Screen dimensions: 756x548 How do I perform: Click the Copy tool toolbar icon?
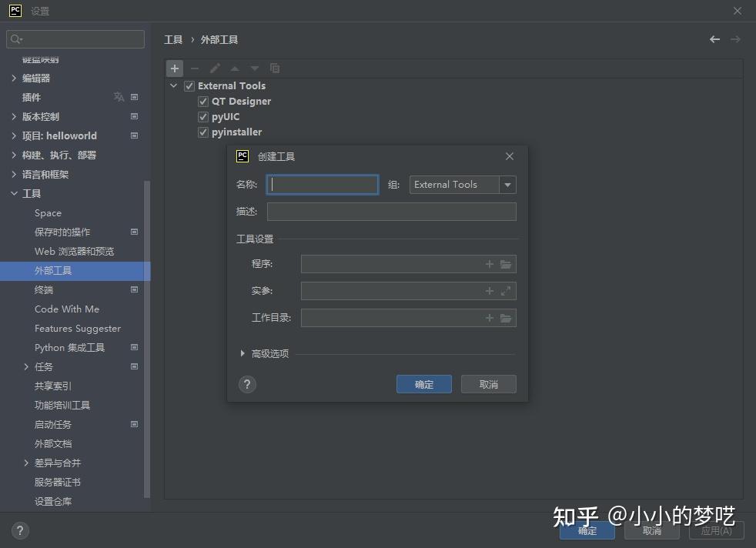[x=275, y=68]
